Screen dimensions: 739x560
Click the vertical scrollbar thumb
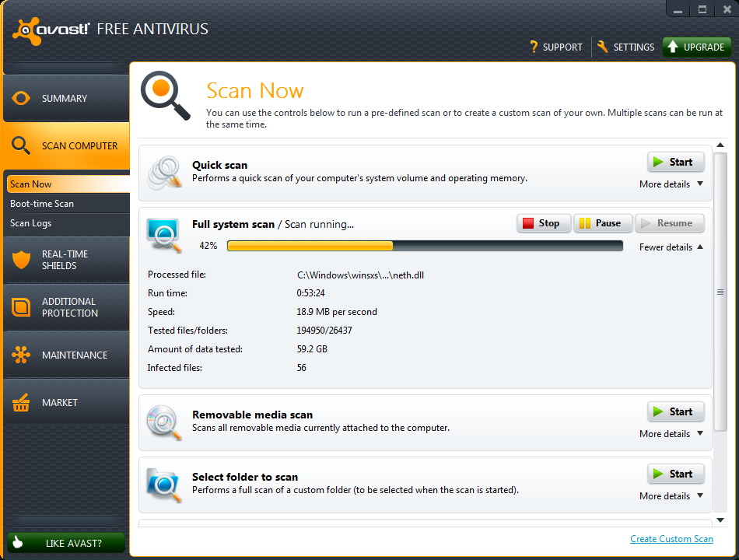[720, 292]
